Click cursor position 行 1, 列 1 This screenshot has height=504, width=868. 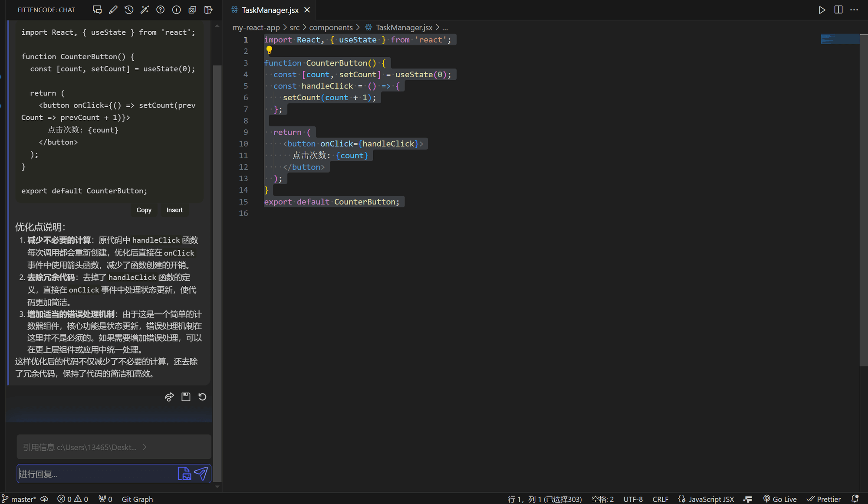point(545,499)
